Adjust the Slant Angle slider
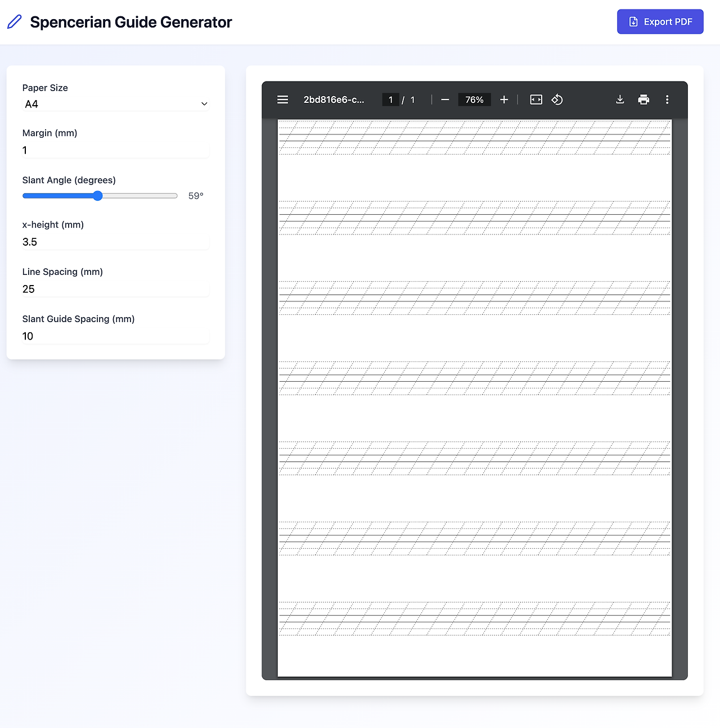Viewport: 720px width, 728px height. [98, 196]
